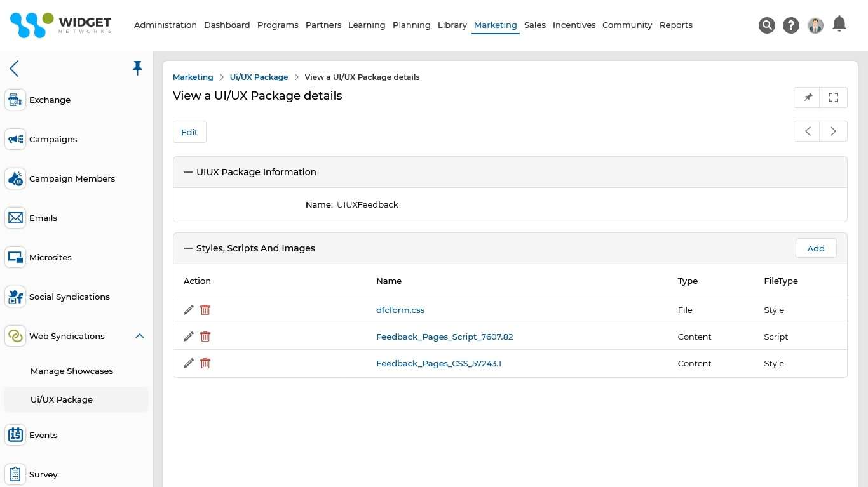Edit the dfcform.css row pencil
This screenshot has width=868, height=487.
(189, 310)
